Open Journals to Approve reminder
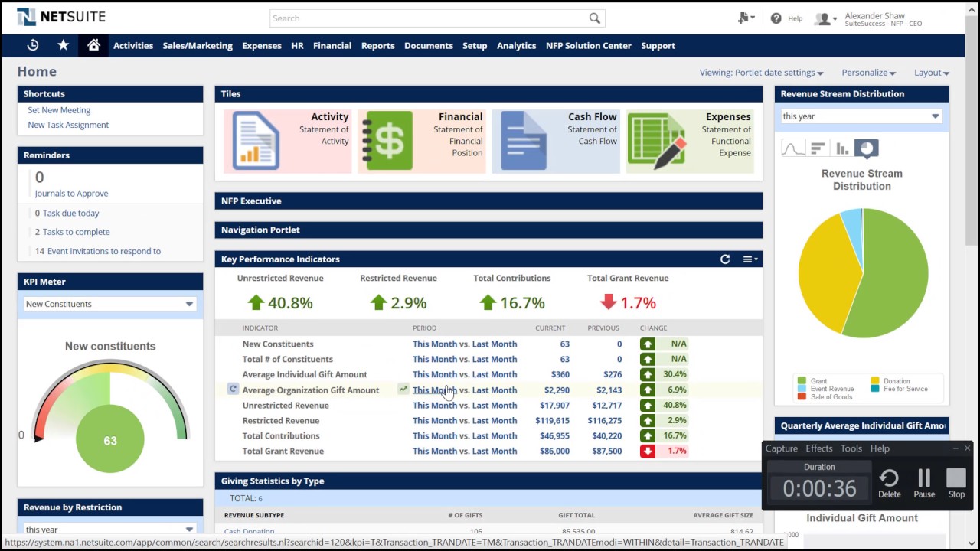The width and height of the screenshot is (980, 551). click(71, 194)
